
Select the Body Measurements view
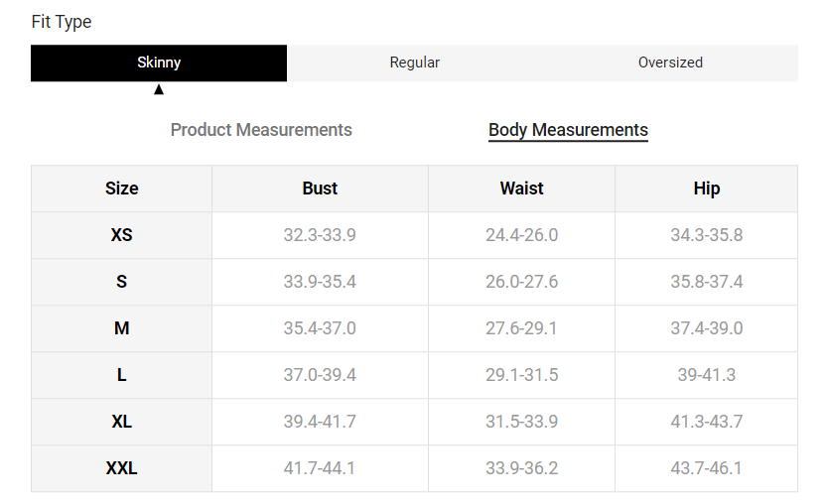(568, 130)
